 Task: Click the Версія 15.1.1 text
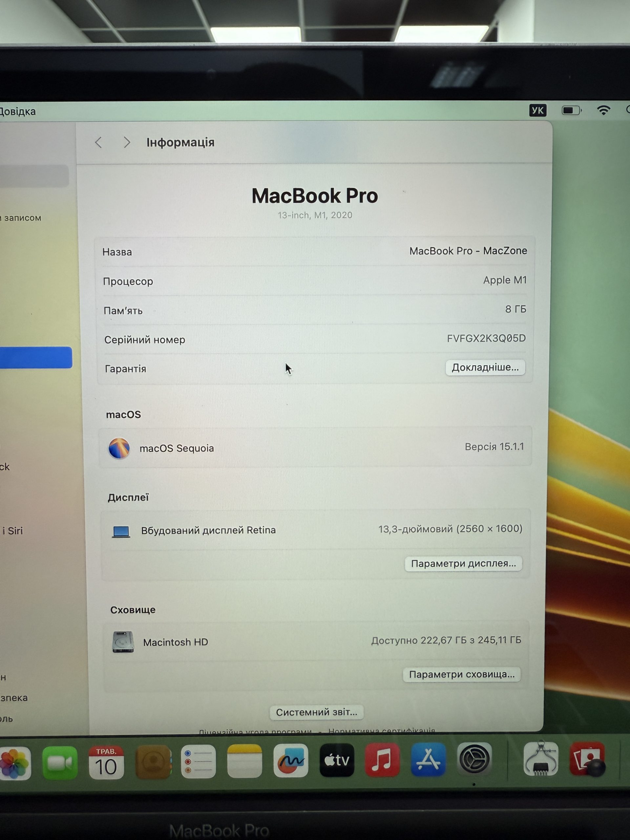pyautogui.click(x=494, y=447)
